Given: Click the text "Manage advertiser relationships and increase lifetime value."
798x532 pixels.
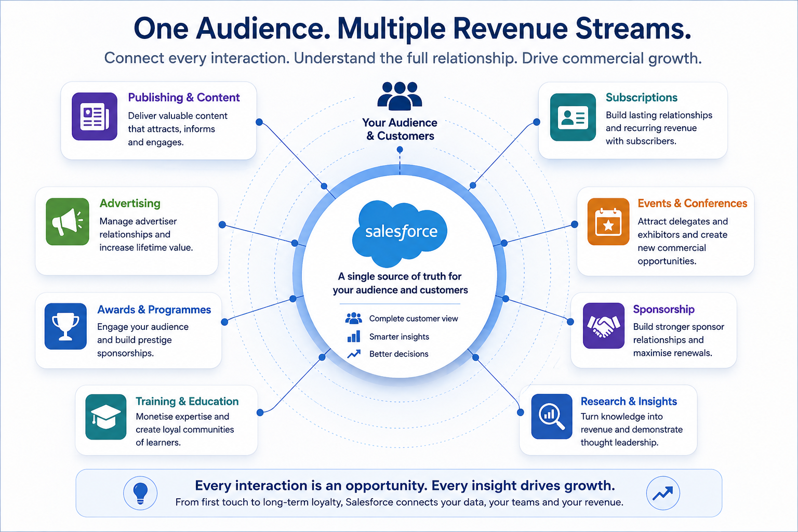Looking at the screenshot, I should point(146,234).
